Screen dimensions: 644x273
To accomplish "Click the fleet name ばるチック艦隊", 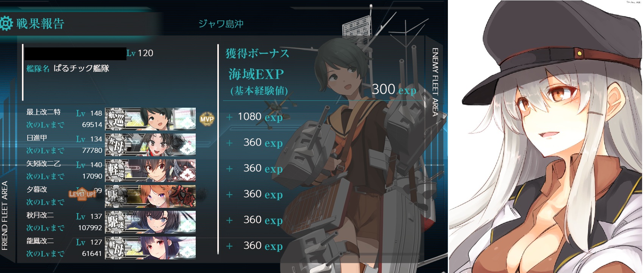I will pos(81,68).
